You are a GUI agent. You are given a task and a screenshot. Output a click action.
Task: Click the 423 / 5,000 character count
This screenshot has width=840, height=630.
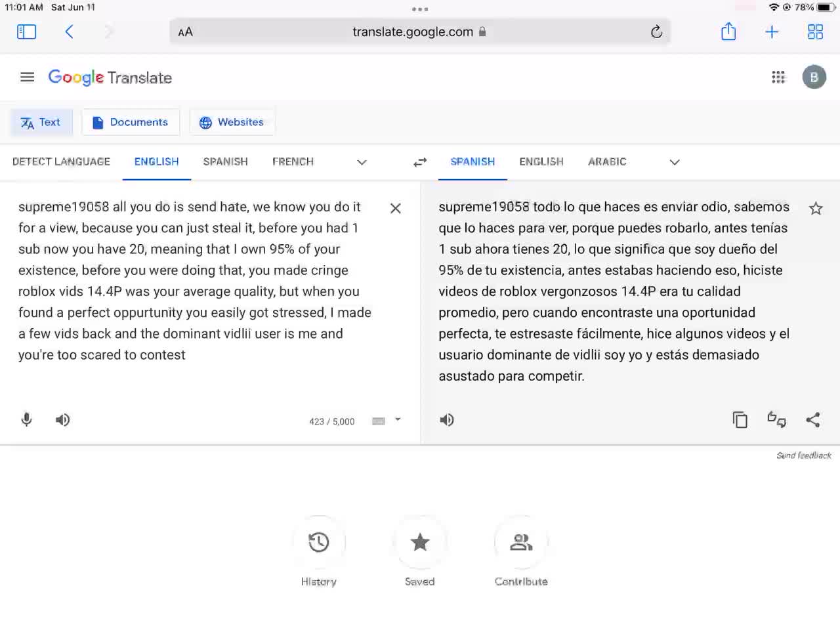point(332,421)
